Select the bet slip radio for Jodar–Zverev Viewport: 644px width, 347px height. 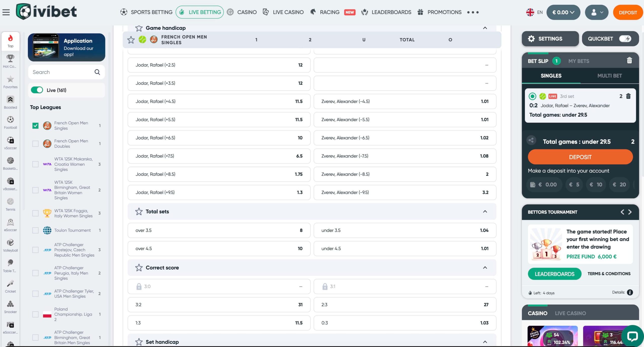pos(532,96)
